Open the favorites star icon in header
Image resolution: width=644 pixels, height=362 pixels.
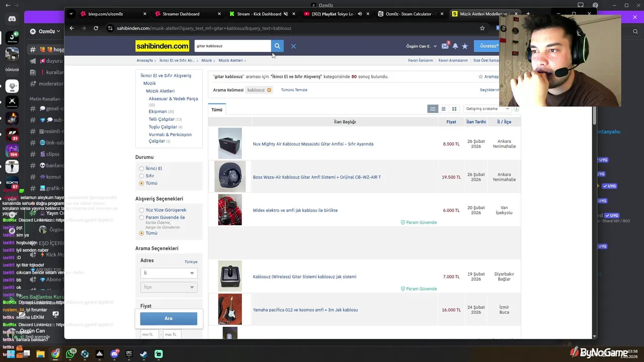[465, 46]
